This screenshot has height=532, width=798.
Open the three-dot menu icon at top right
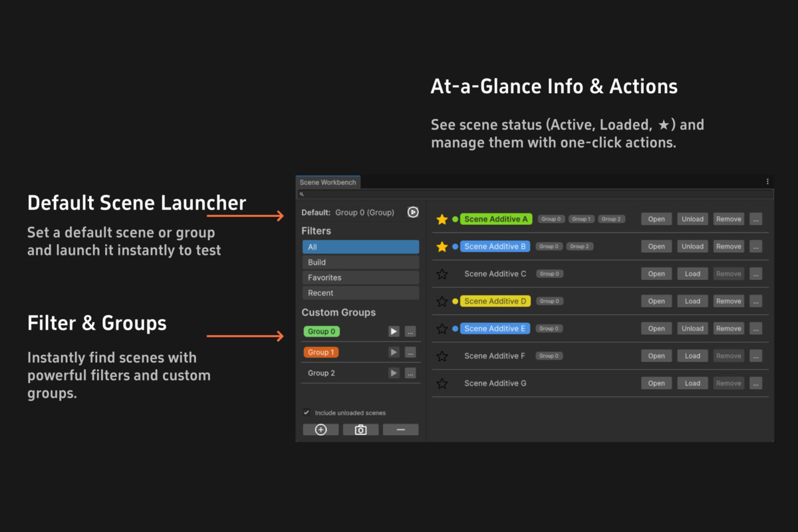(x=768, y=181)
